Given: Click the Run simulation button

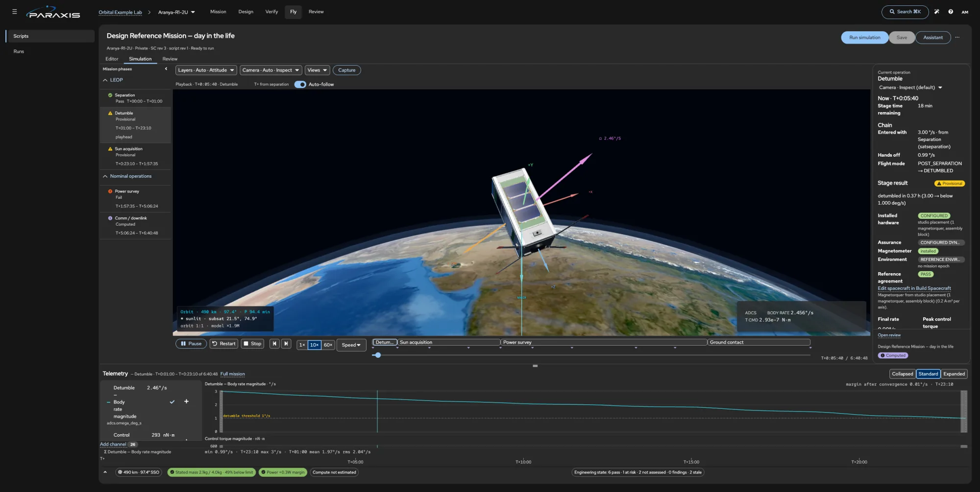Looking at the screenshot, I should 864,37.
